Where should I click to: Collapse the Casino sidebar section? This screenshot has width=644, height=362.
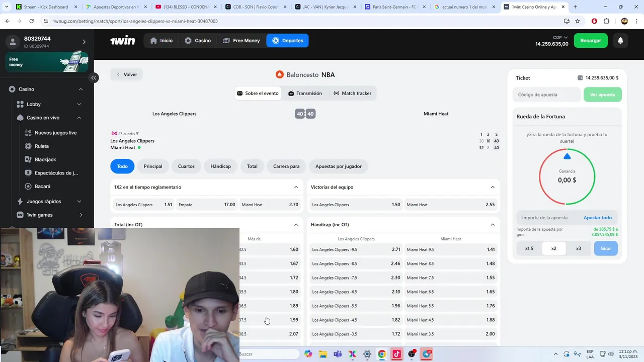[80, 89]
